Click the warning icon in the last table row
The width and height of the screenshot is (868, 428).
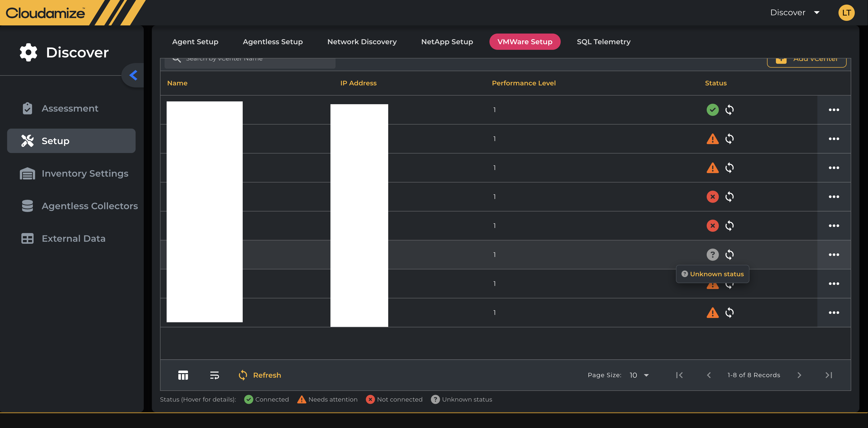click(712, 313)
